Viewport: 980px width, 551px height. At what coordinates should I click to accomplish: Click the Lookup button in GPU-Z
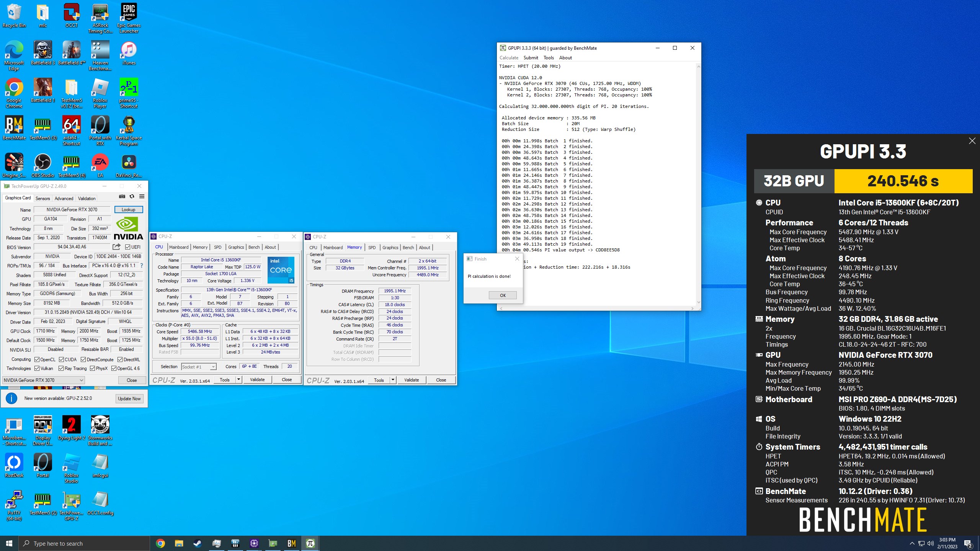(129, 210)
